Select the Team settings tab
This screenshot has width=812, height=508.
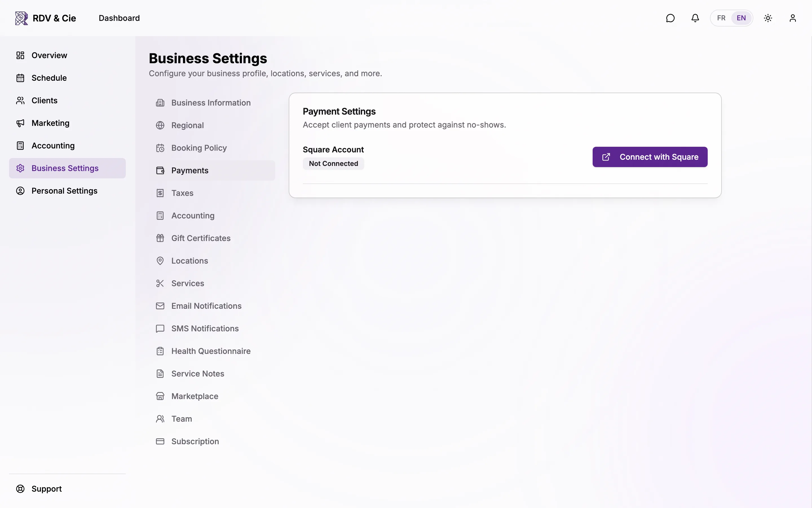[x=212, y=419]
